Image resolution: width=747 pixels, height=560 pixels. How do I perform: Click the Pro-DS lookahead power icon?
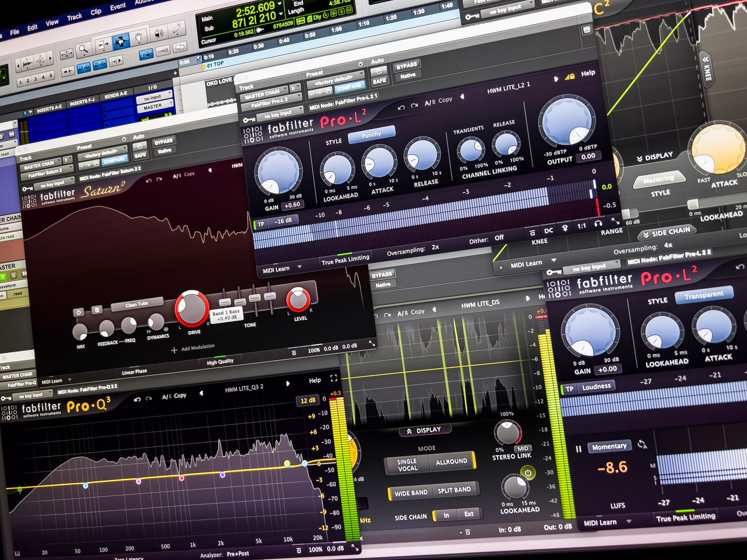[x=528, y=472]
